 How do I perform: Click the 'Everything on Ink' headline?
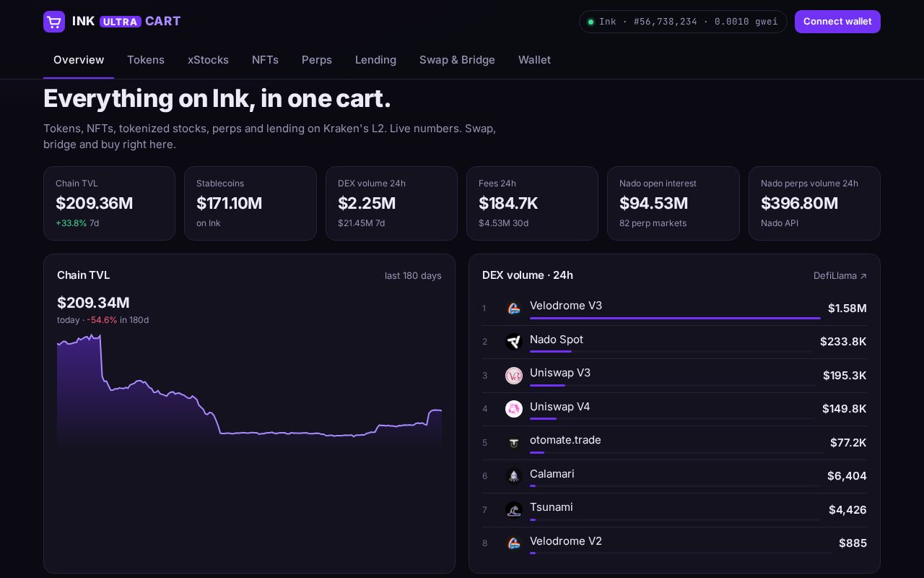(217, 98)
